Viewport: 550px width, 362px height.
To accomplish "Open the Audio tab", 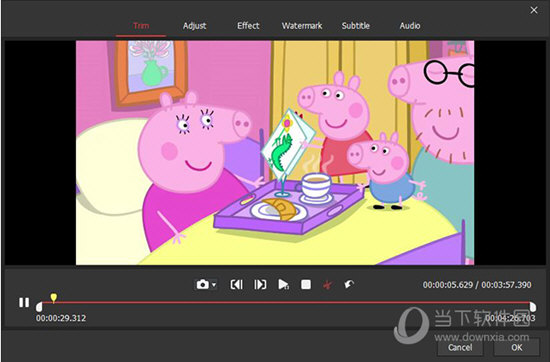I will point(410,26).
